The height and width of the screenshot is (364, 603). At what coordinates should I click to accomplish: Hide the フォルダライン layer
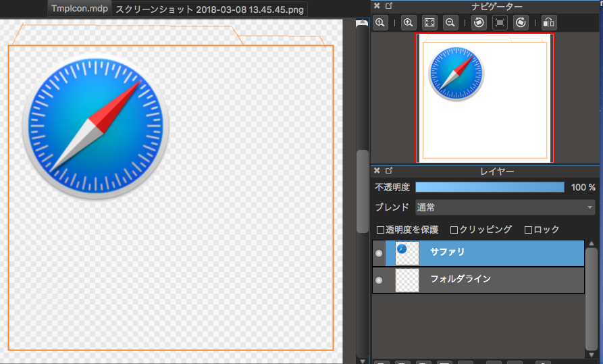[379, 280]
